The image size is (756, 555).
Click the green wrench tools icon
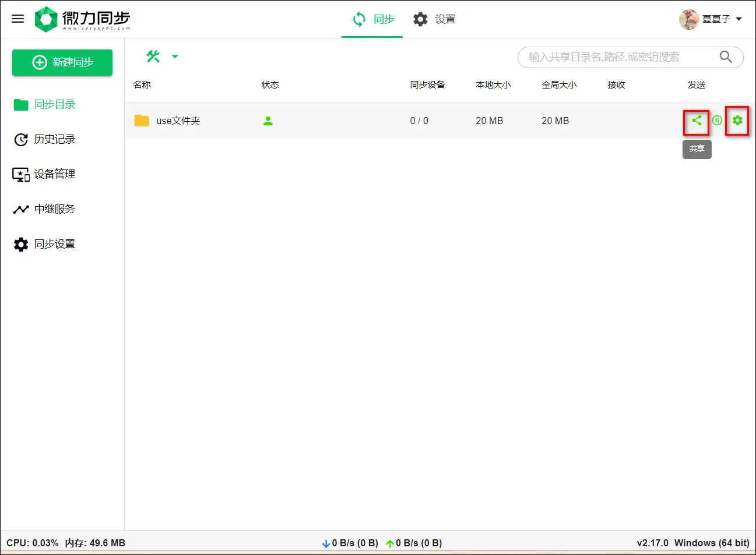[153, 56]
